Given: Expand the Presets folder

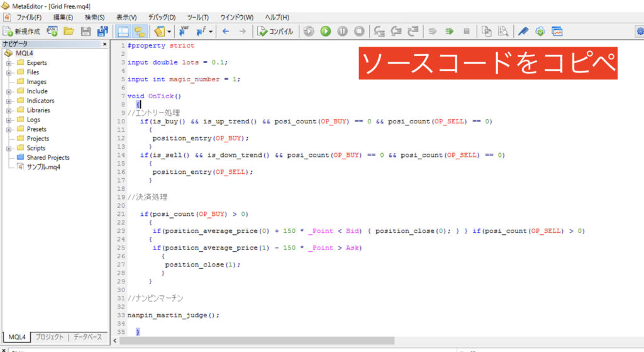Looking at the screenshot, I should pos(9,130).
